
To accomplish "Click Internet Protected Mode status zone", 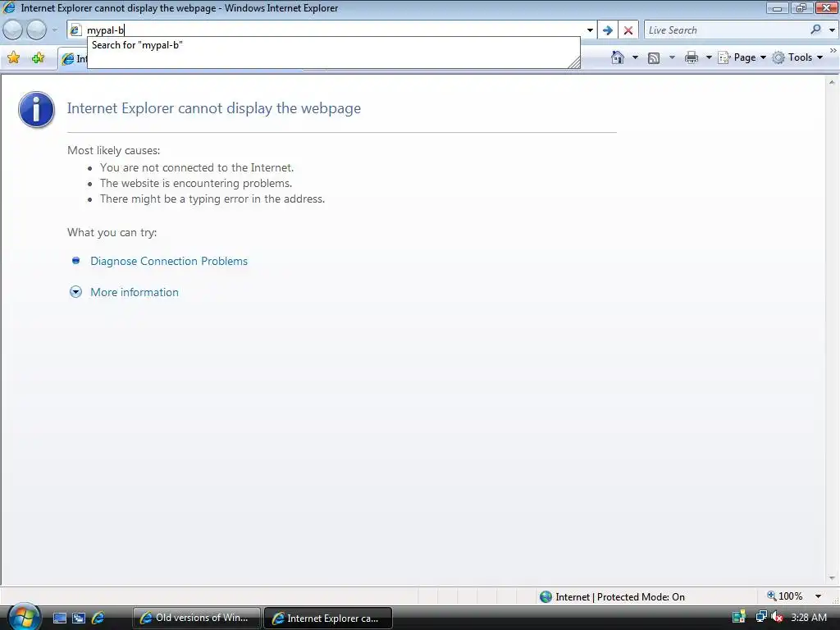I will (620, 597).
